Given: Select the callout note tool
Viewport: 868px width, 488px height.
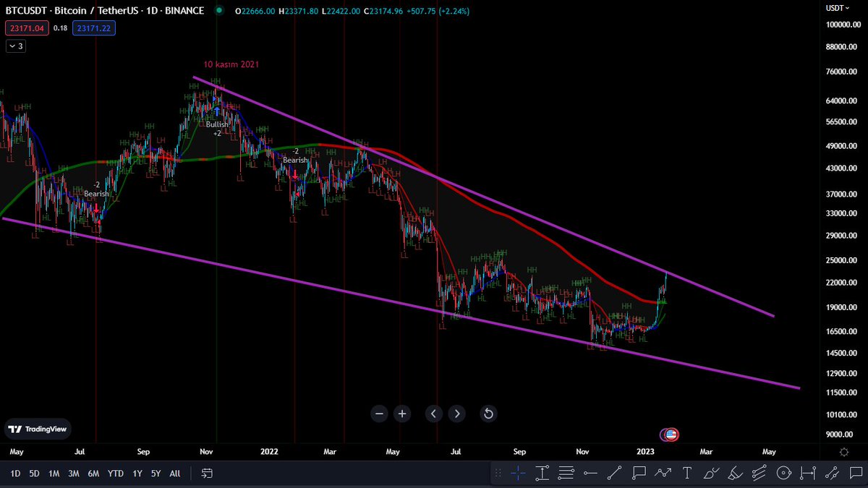Looking at the screenshot, I should point(639,474).
